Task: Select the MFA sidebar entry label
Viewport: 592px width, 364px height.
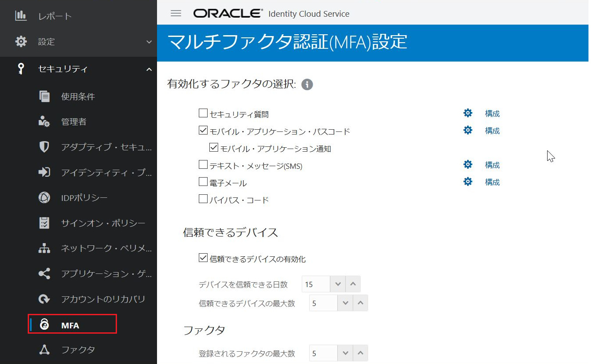Action: tap(70, 325)
